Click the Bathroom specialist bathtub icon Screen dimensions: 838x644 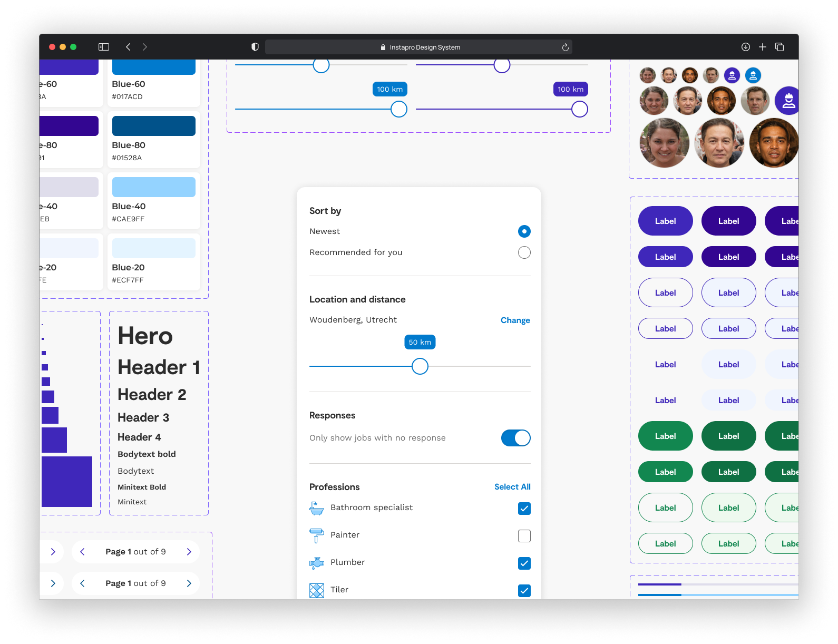point(317,508)
